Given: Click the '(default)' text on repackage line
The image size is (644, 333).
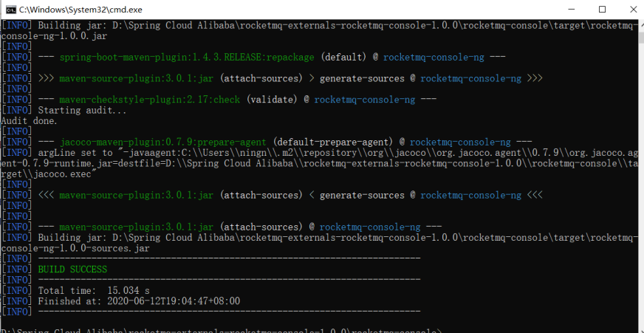Looking at the screenshot, I should click(343, 58).
